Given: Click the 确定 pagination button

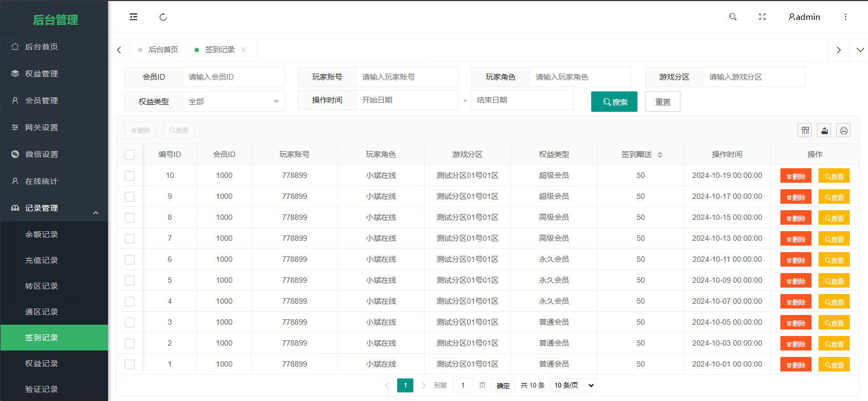Looking at the screenshot, I should pos(503,385).
